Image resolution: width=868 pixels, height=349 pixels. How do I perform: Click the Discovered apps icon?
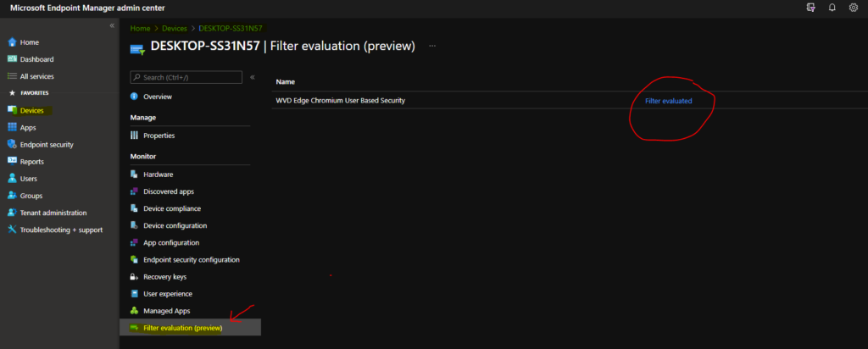(134, 191)
